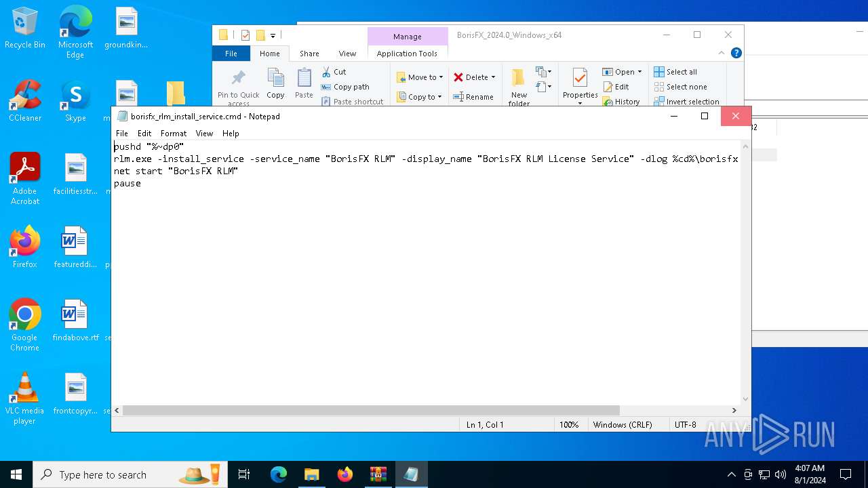The image size is (868, 488).
Task: Open the Copy to dropdown
Action: click(x=420, y=97)
